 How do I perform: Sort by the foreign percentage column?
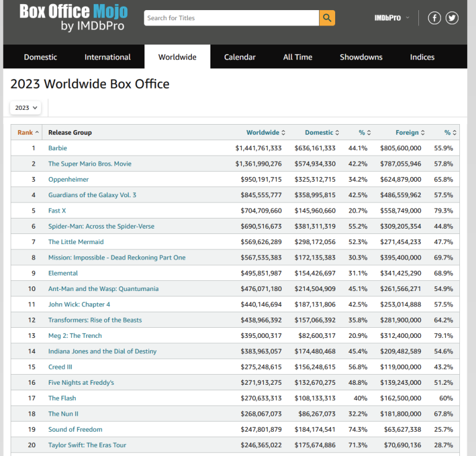point(450,132)
